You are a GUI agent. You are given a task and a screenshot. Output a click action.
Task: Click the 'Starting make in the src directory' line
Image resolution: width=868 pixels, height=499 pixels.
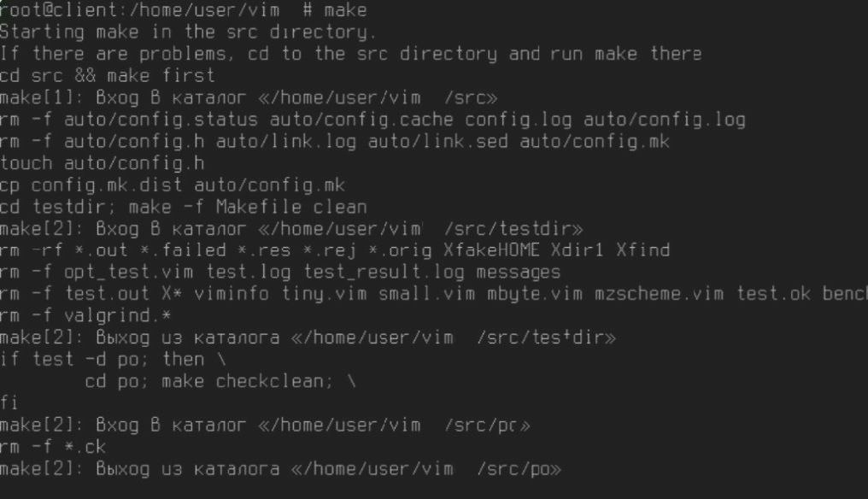[188, 32]
